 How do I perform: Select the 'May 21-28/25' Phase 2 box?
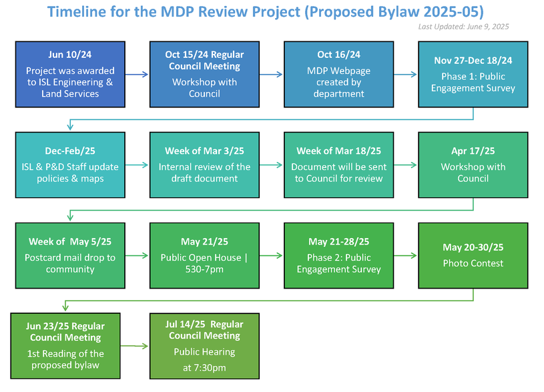pos(338,255)
